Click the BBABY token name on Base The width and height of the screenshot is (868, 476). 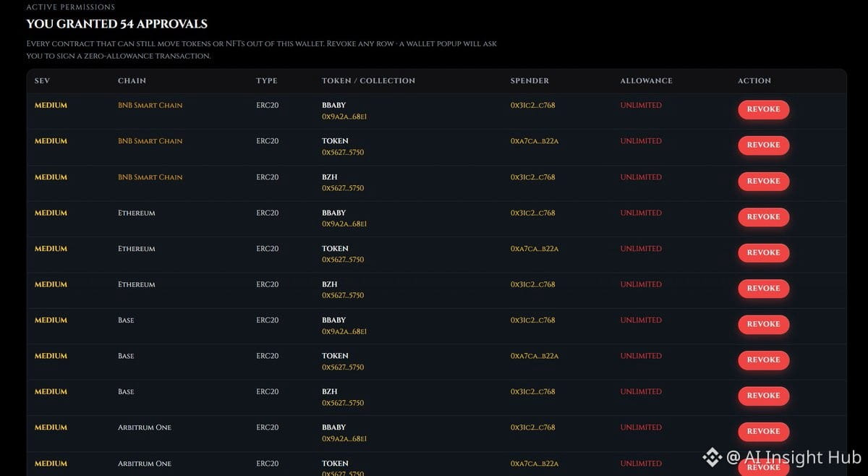333,320
